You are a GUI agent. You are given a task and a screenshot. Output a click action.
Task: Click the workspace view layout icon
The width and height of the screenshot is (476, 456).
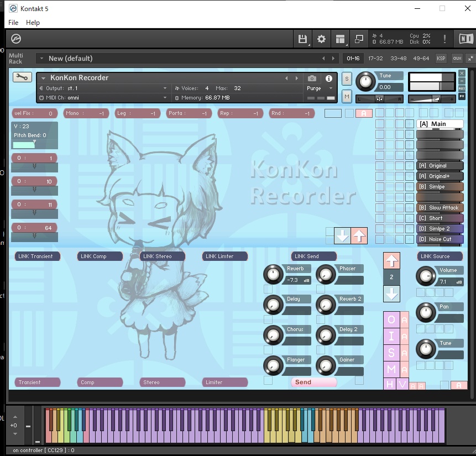point(340,39)
